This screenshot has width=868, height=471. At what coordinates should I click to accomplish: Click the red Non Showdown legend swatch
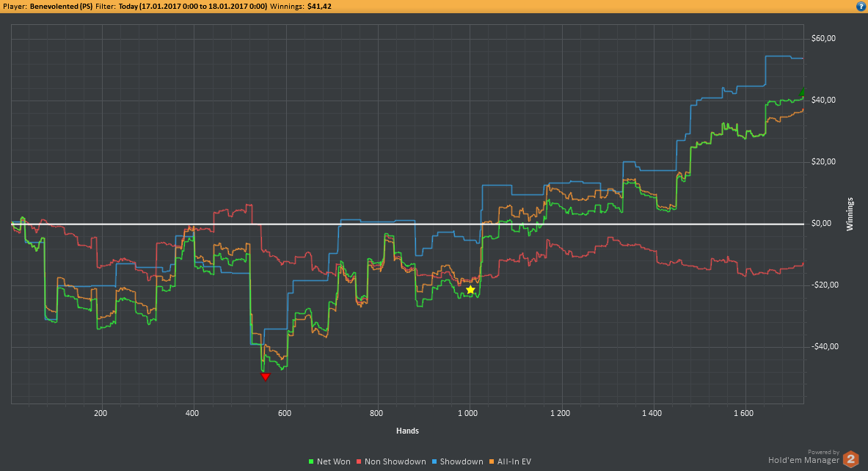click(359, 461)
